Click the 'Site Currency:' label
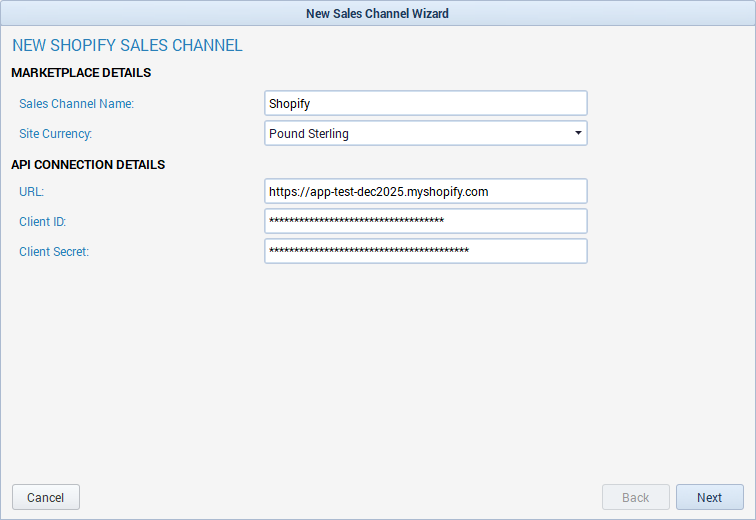This screenshot has width=756, height=520. coord(56,134)
